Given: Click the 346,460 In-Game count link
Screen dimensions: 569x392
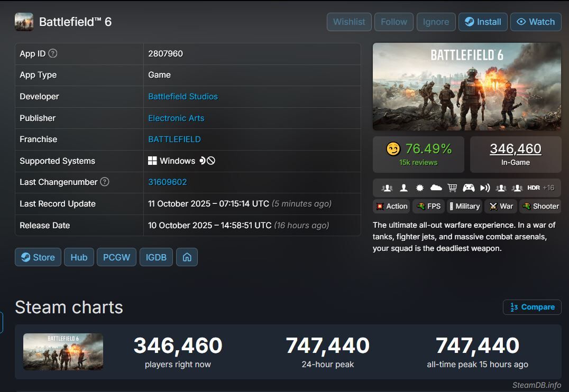Looking at the screenshot, I should pos(516,148).
